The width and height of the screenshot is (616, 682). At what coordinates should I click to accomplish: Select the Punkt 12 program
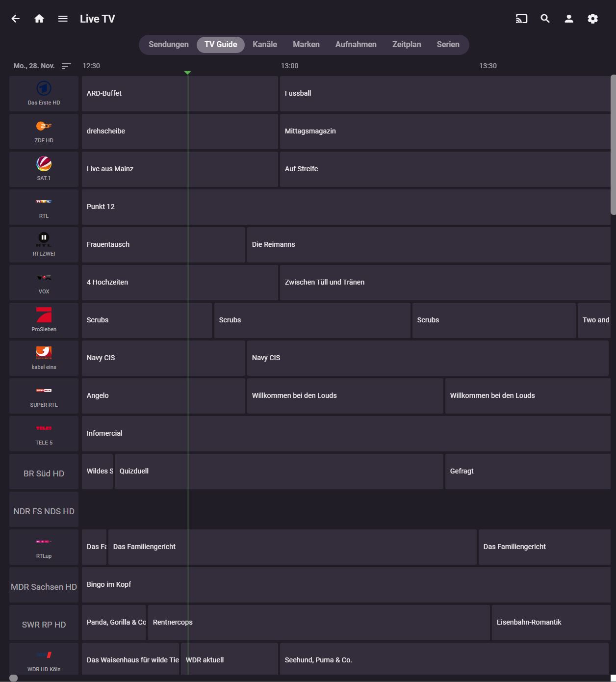[346, 207]
